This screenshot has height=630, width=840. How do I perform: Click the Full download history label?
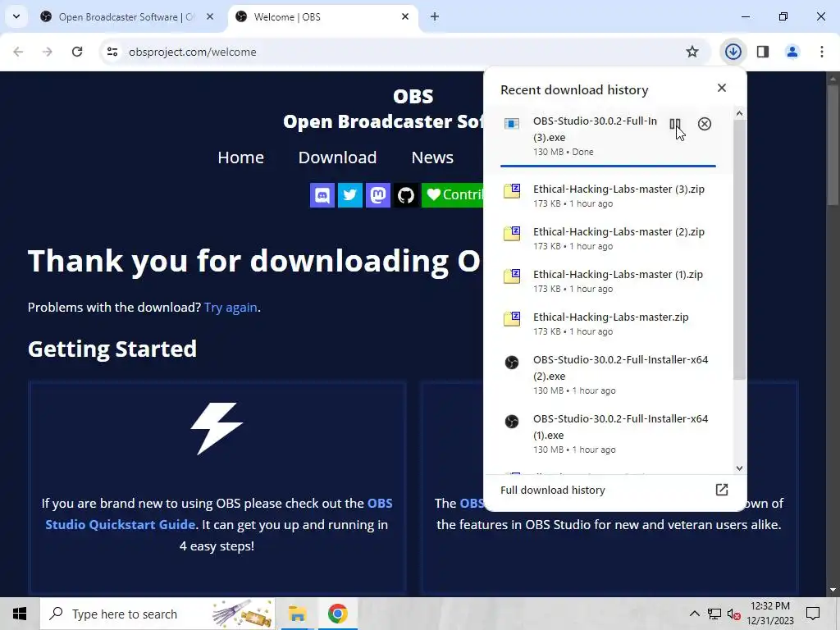tap(552, 490)
